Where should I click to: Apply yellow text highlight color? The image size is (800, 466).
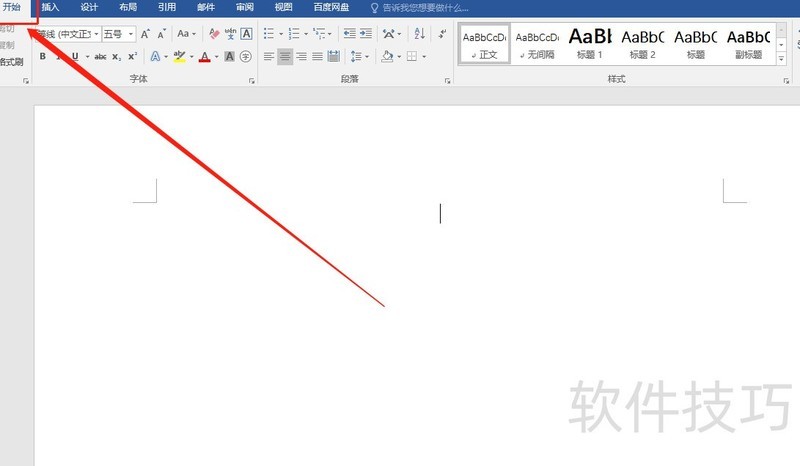[179, 56]
